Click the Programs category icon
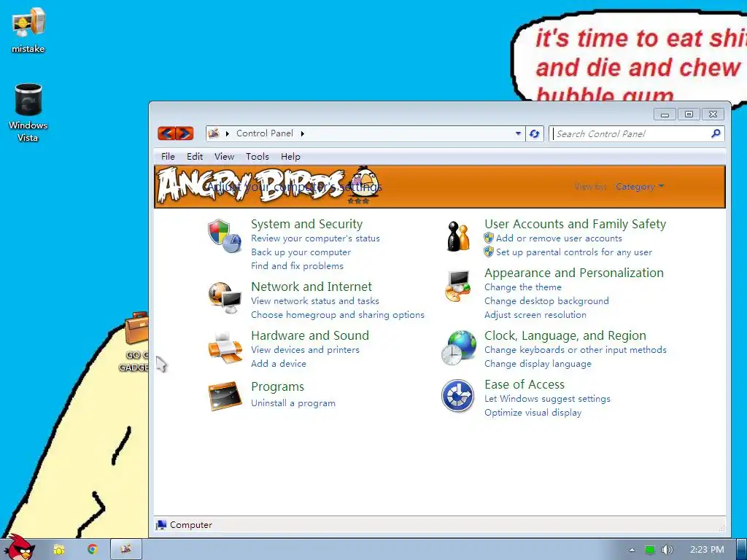This screenshot has width=747, height=560. [x=225, y=396]
